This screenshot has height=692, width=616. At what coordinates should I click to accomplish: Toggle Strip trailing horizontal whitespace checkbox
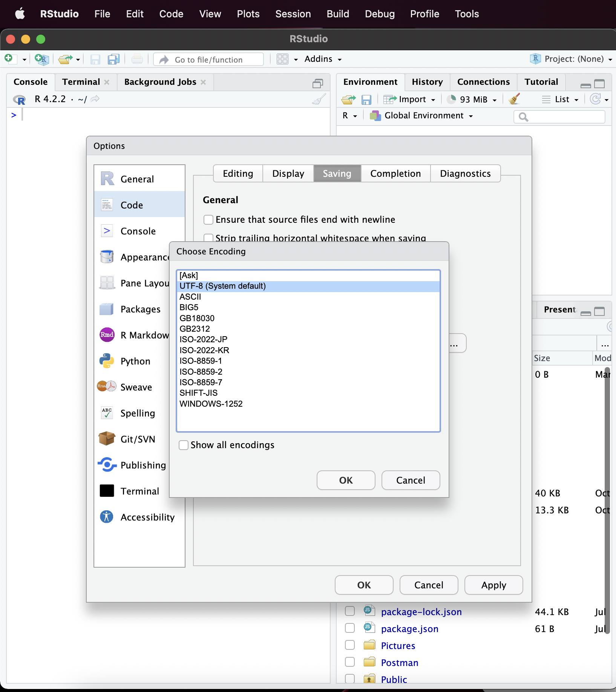pos(208,238)
